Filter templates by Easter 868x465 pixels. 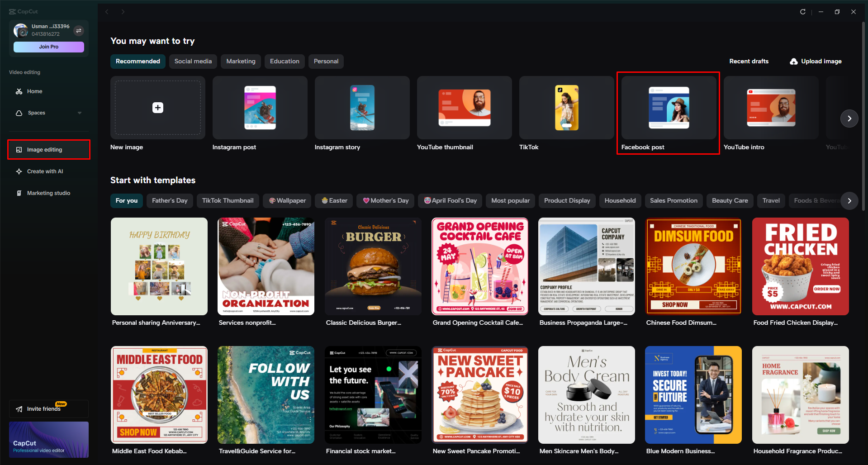click(334, 201)
